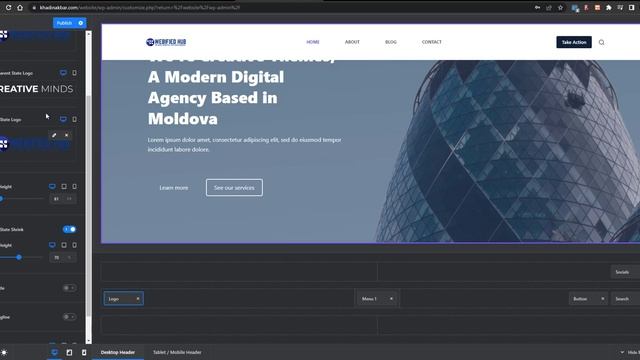Select tablet device for shrink Height

(64, 245)
